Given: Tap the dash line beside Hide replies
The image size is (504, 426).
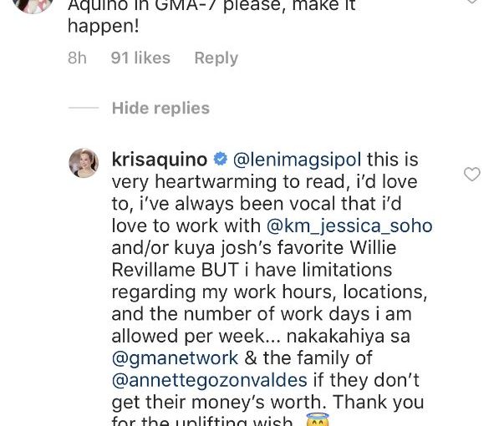Looking at the screenshot, I should point(84,108).
